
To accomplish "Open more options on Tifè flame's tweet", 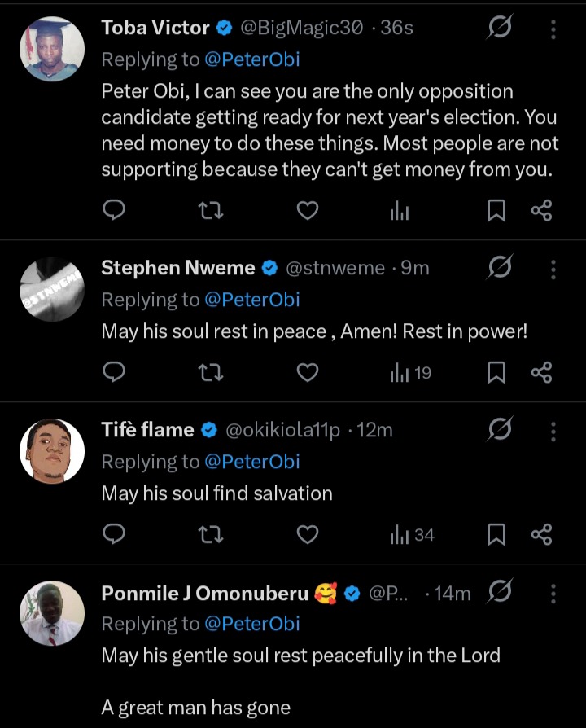I will tap(553, 429).
